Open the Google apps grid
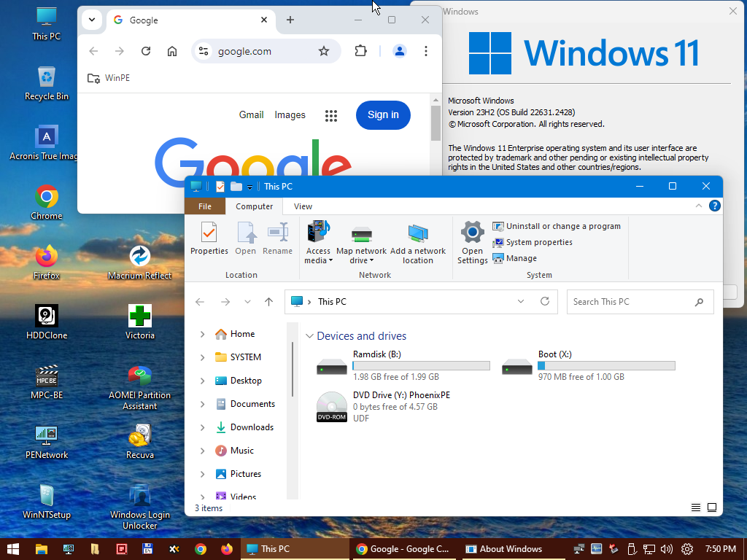This screenshot has height=560, width=747. coord(331,115)
